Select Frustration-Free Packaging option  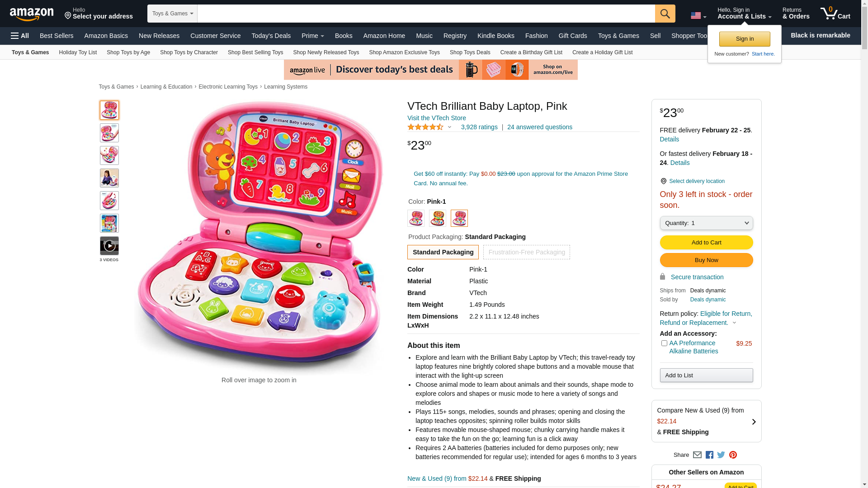pos(527,252)
